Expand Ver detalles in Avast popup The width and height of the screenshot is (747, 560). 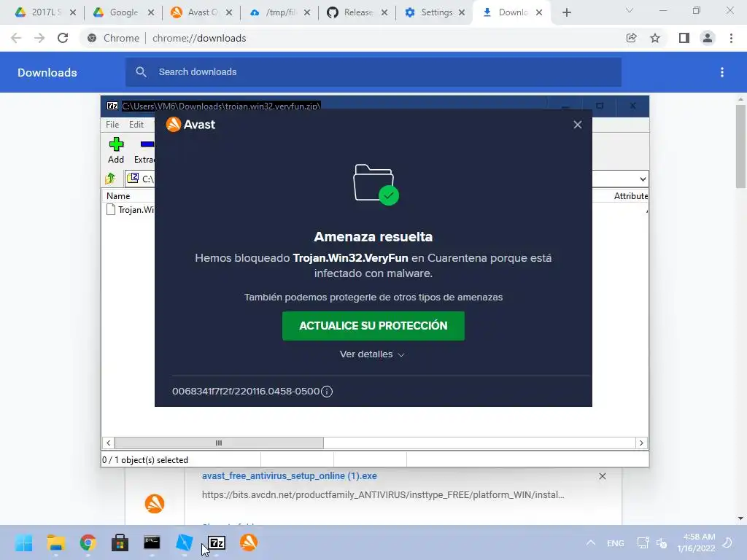point(372,354)
